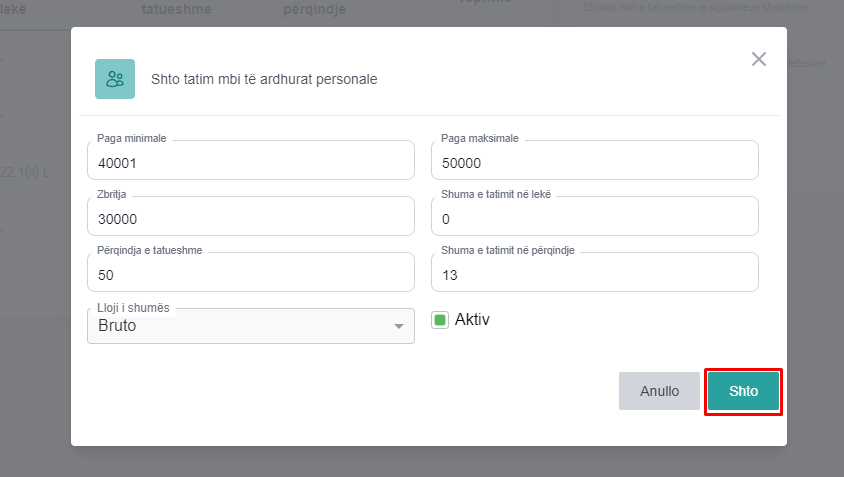Click the Paga maksimale floating label

click(480, 139)
